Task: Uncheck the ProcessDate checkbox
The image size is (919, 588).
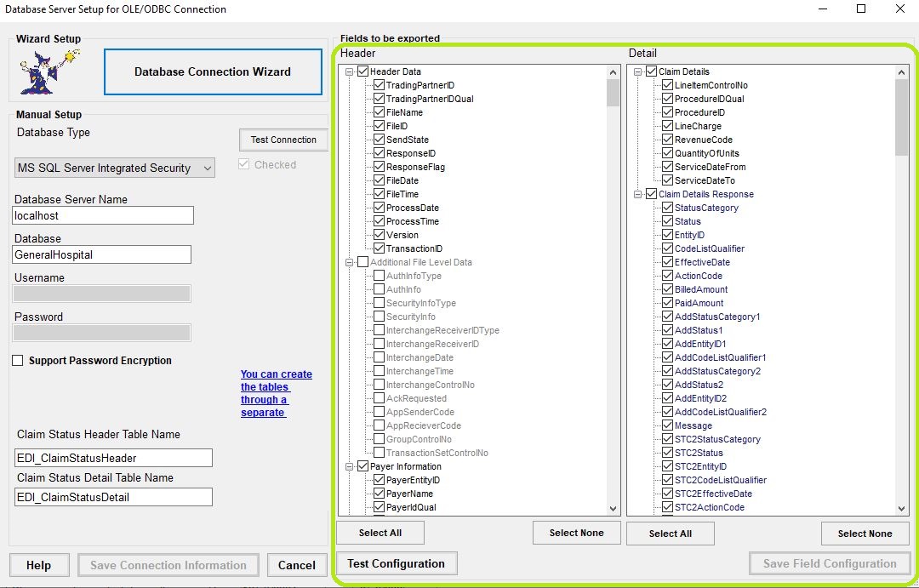Action: 380,208
